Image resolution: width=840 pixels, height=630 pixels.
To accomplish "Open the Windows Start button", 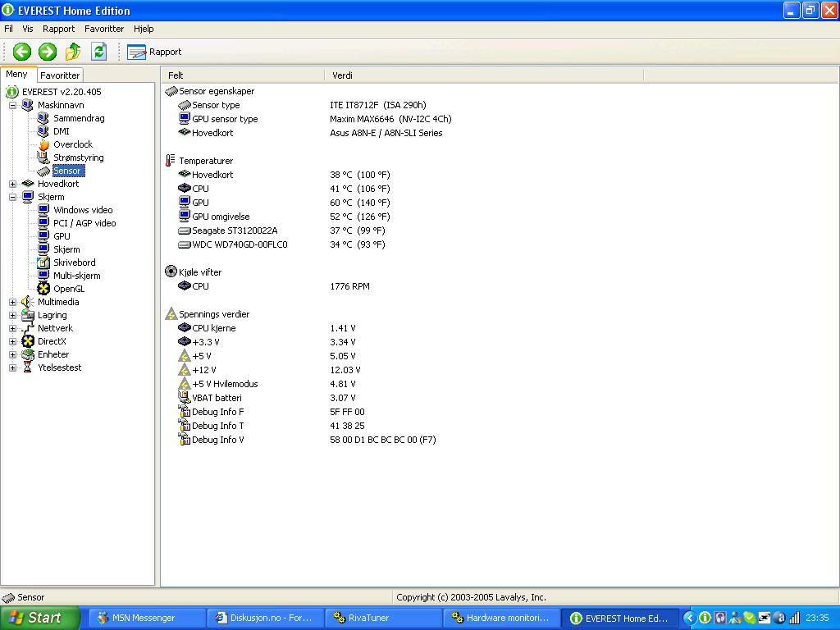I will coord(39,618).
